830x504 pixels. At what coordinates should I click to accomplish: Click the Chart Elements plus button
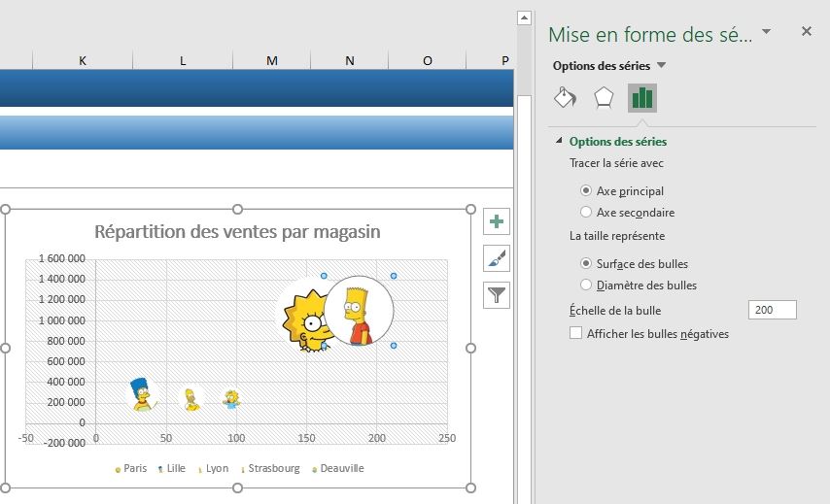point(497,221)
